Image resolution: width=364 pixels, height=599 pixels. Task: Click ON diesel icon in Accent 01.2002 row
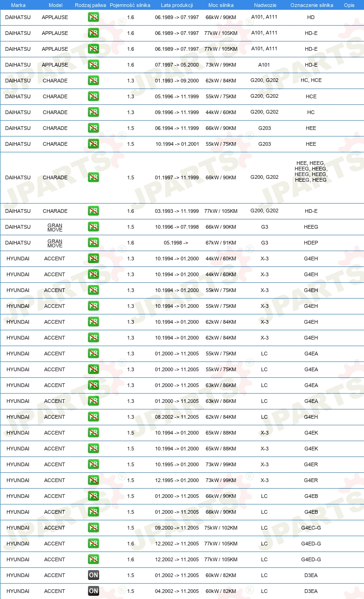[x=93, y=575]
